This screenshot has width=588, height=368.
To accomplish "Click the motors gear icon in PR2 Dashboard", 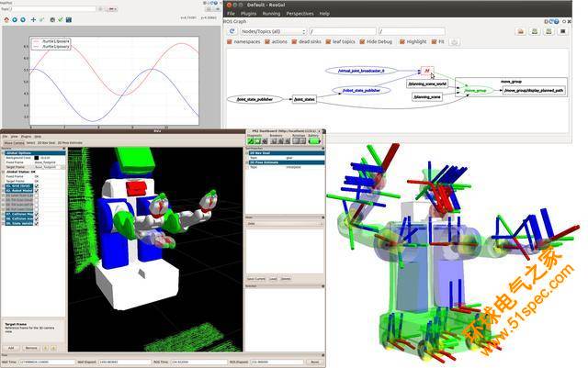I will tap(265, 141).
